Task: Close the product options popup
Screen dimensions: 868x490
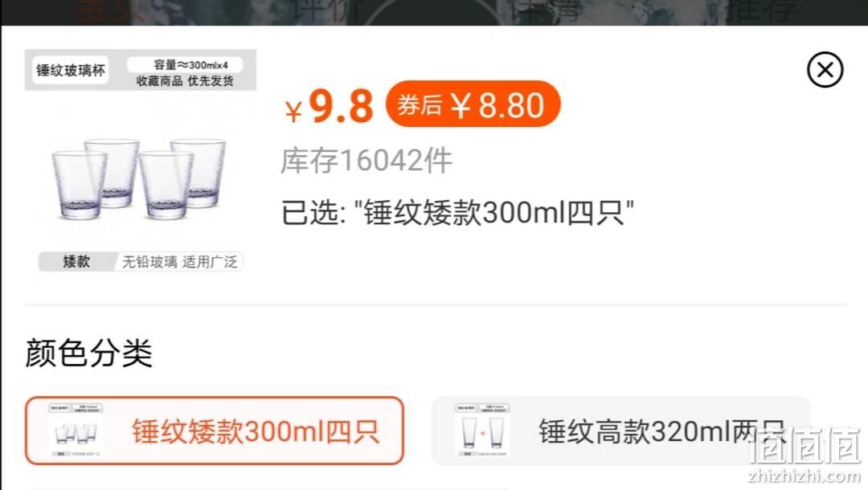Action: coord(825,70)
